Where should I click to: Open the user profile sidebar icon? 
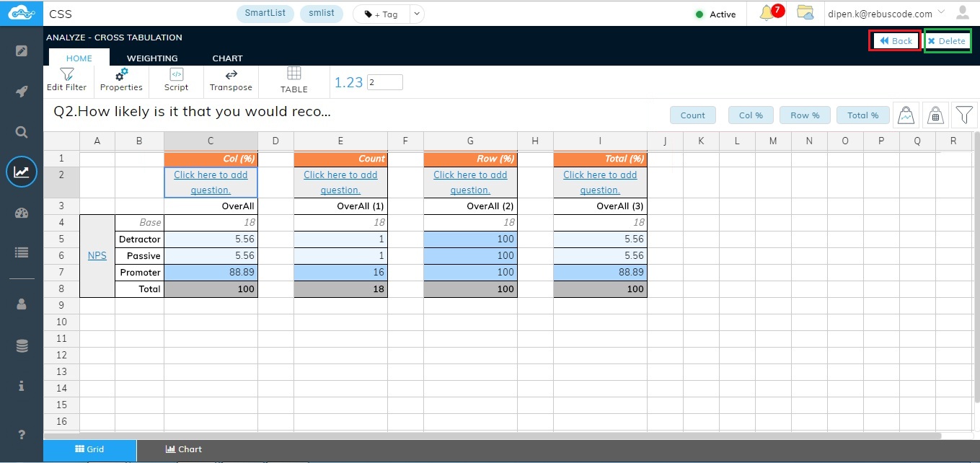tap(22, 304)
